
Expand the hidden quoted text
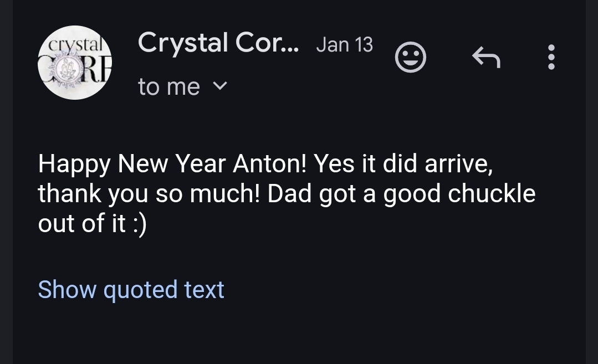click(x=131, y=290)
